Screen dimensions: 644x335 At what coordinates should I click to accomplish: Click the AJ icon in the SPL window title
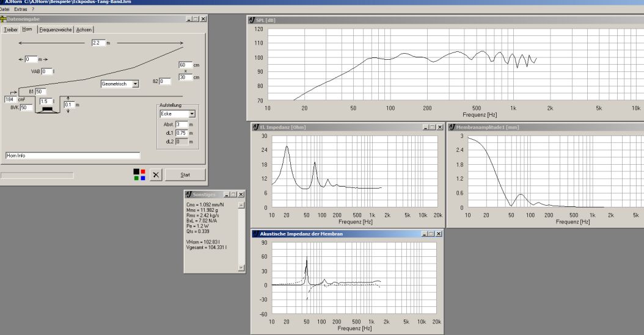click(x=252, y=20)
